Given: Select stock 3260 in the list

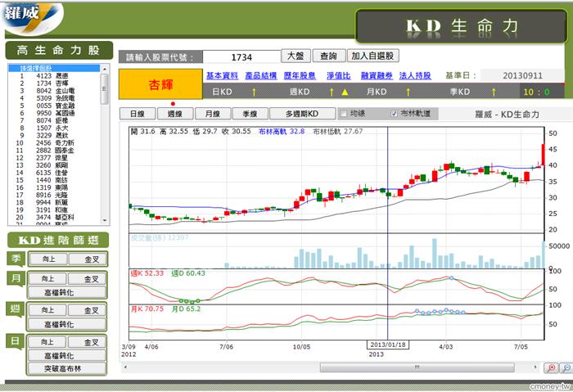Looking at the screenshot, I should (54, 165).
